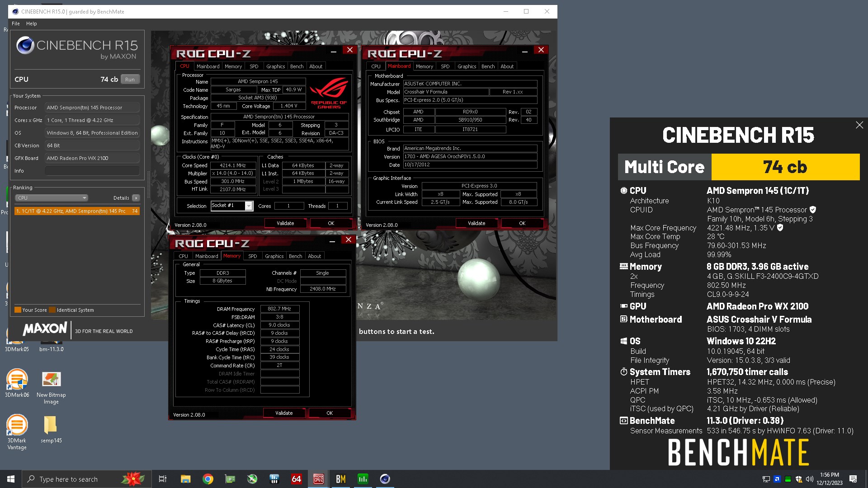Image resolution: width=868 pixels, height=488 pixels.
Task: Open the File menu in Cinebench
Action: (x=16, y=23)
